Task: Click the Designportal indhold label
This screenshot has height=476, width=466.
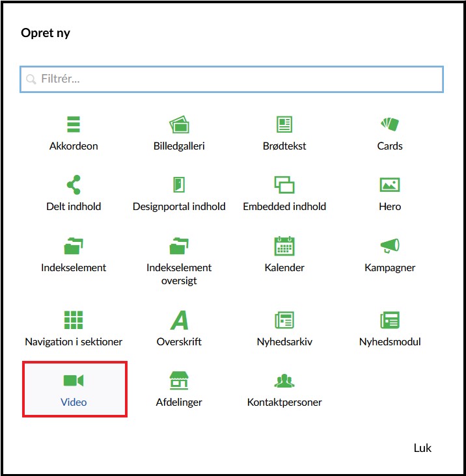Action: (179, 207)
